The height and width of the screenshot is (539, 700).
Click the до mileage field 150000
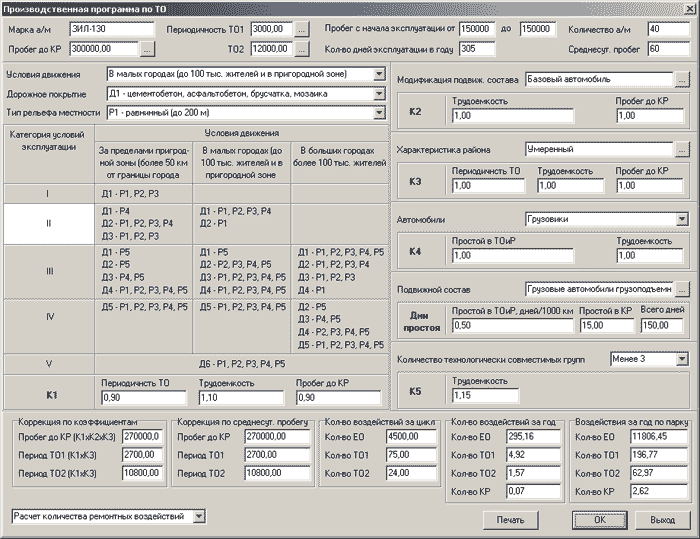(538, 29)
